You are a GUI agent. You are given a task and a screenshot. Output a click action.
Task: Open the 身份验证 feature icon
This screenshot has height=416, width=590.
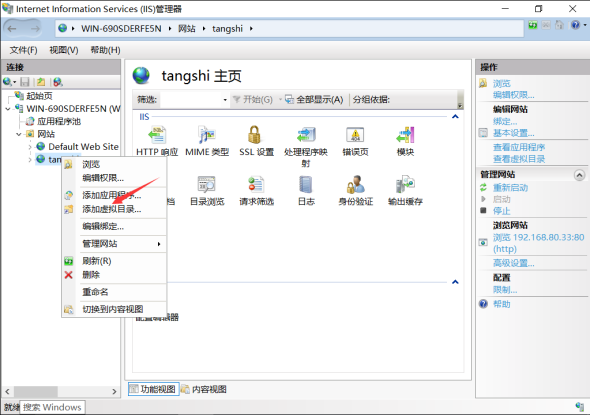point(355,191)
